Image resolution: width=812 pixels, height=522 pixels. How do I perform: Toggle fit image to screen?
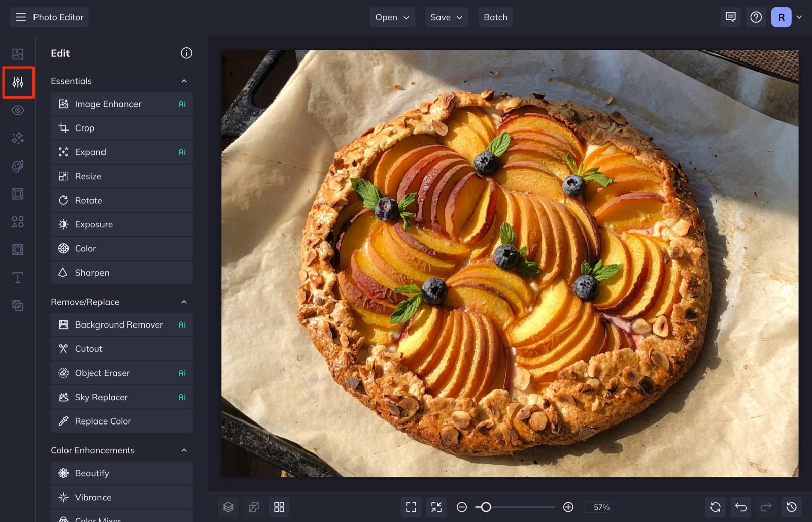click(436, 507)
